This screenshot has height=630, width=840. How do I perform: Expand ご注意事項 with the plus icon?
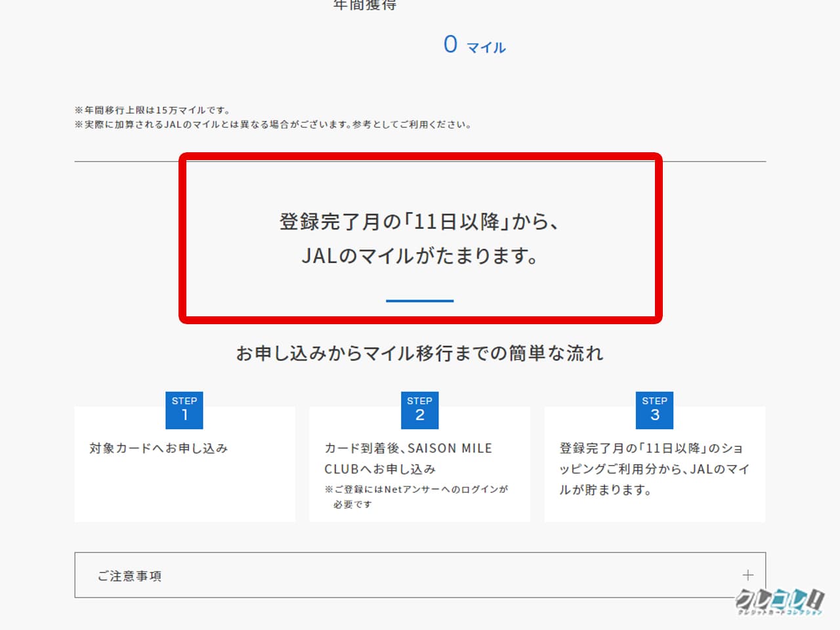pyautogui.click(x=747, y=576)
